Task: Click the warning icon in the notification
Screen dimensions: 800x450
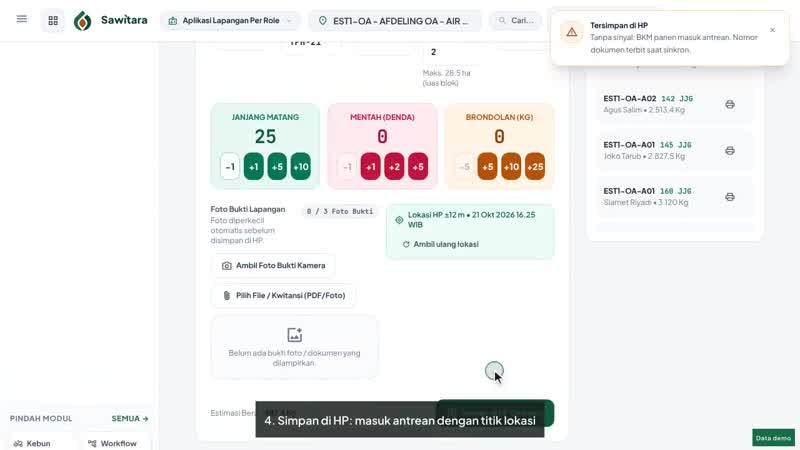Action: 572,32
